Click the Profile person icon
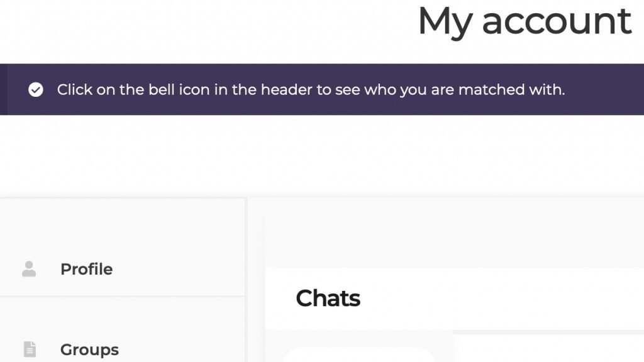This screenshot has height=362, width=644. pos(29,269)
